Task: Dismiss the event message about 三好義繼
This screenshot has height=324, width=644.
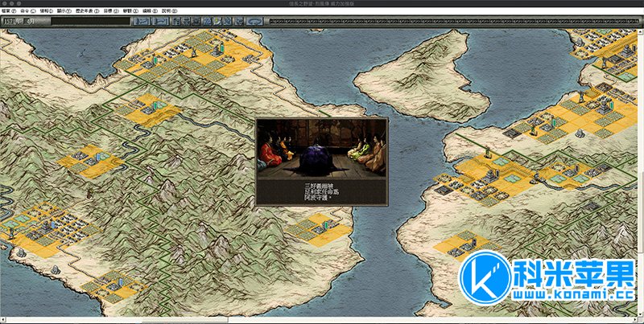Action: 321,191
